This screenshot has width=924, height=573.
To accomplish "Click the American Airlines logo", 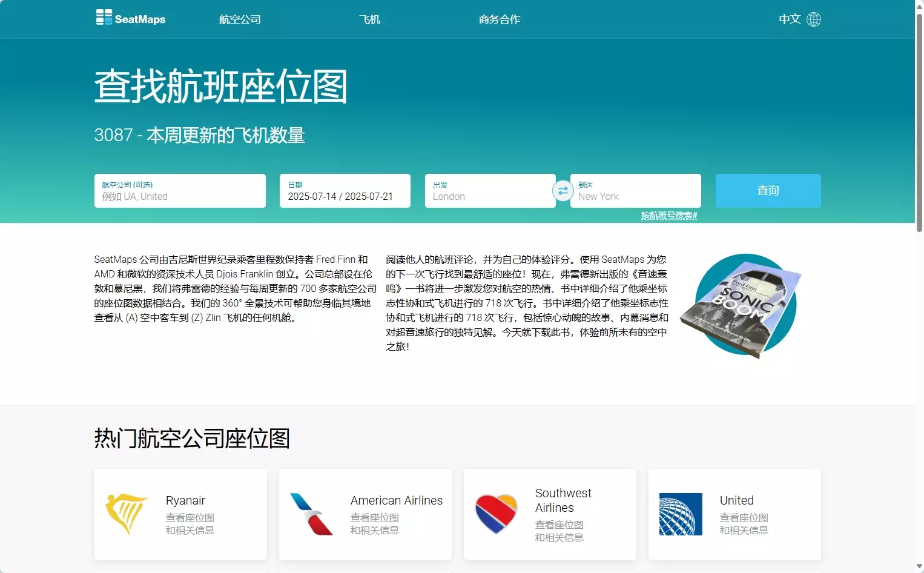I will 311,514.
